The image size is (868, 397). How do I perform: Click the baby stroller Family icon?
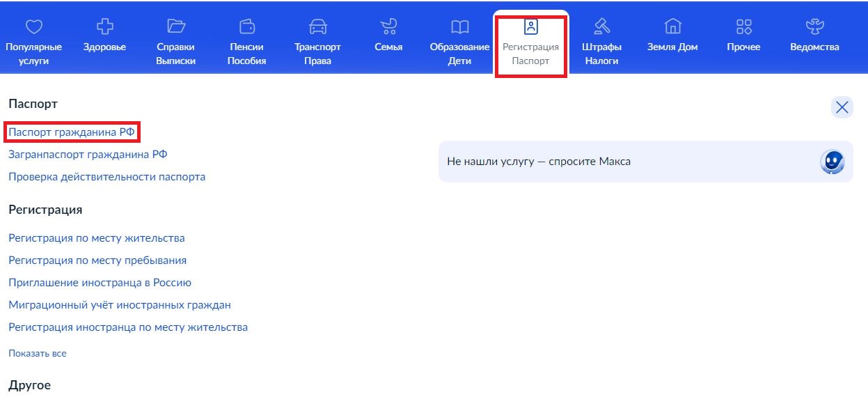388,26
